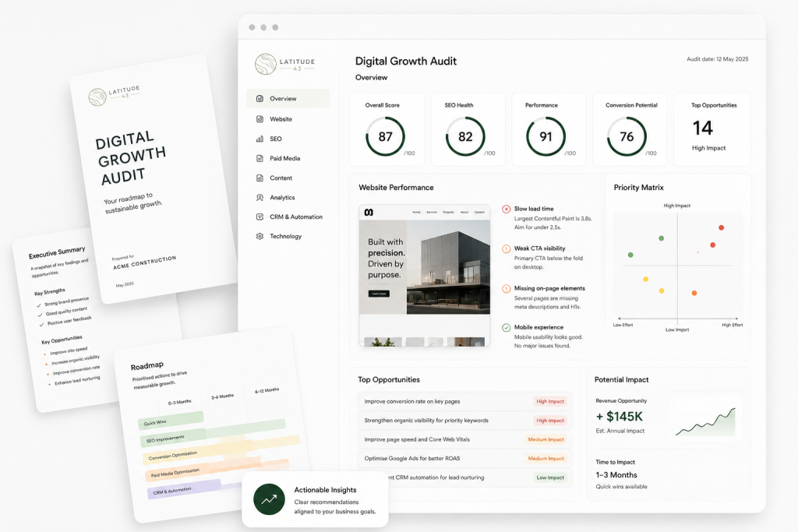Image resolution: width=798 pixels, height=532 pixels.
Task: Click the Mobile experience green check icon
Action: [x=506, y=328]
